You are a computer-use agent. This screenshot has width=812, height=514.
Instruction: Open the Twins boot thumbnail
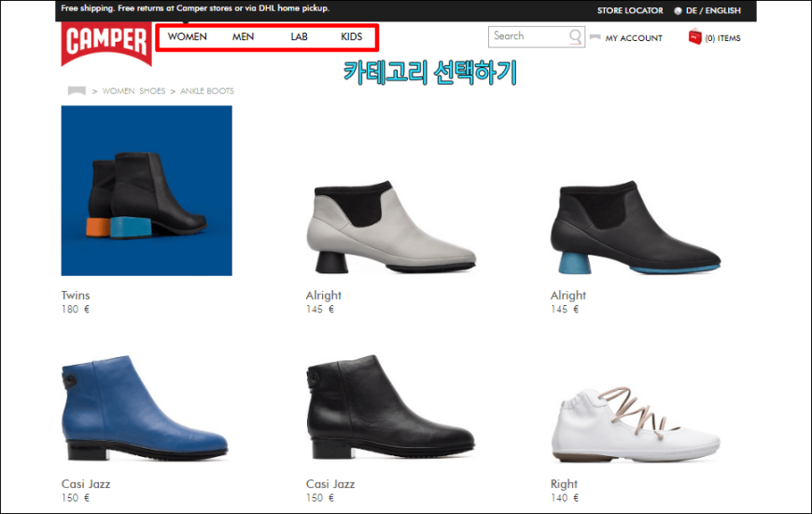(147, 190)
